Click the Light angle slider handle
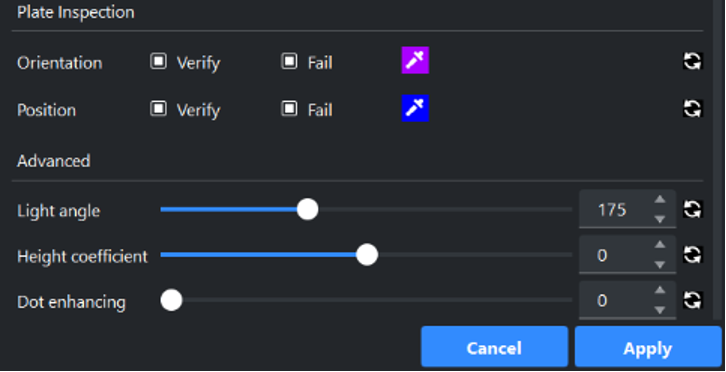The image size is (726, 372). [x=307, y=209]
